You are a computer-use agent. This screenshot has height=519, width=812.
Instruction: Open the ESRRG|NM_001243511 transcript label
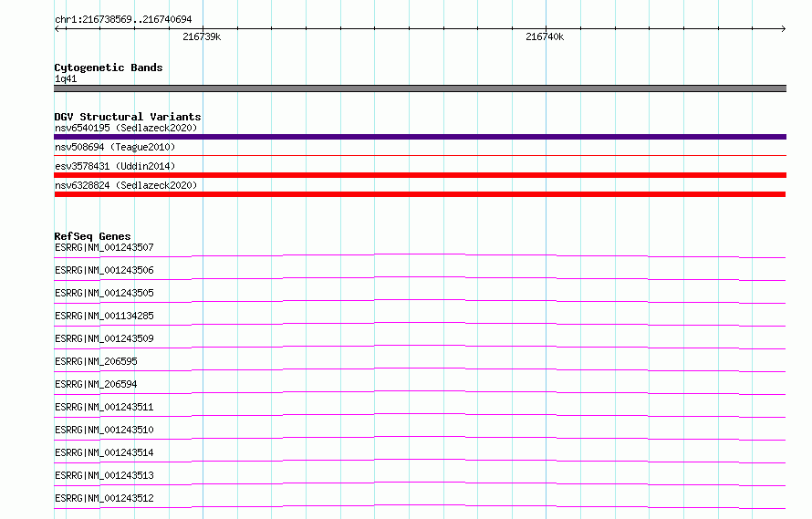point(104,407)
